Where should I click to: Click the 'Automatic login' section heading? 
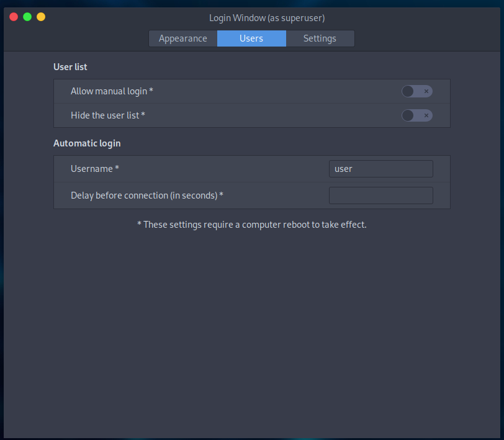[87, 143]
